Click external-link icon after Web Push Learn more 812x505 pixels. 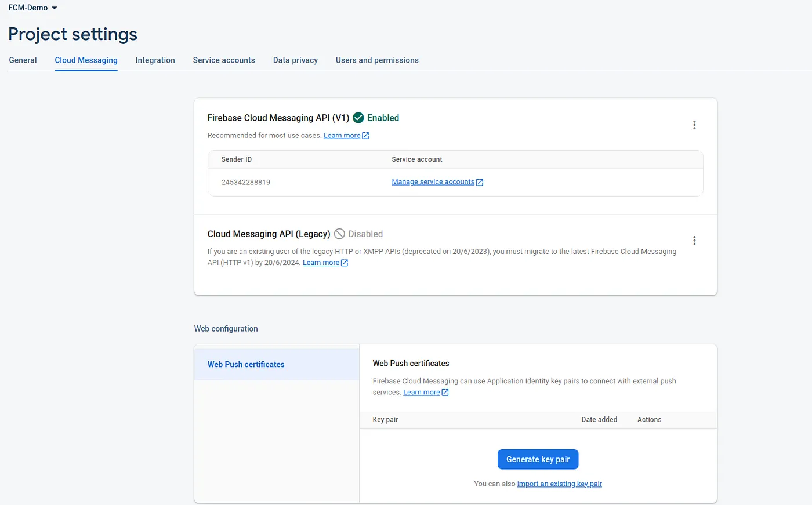[445, 393]
